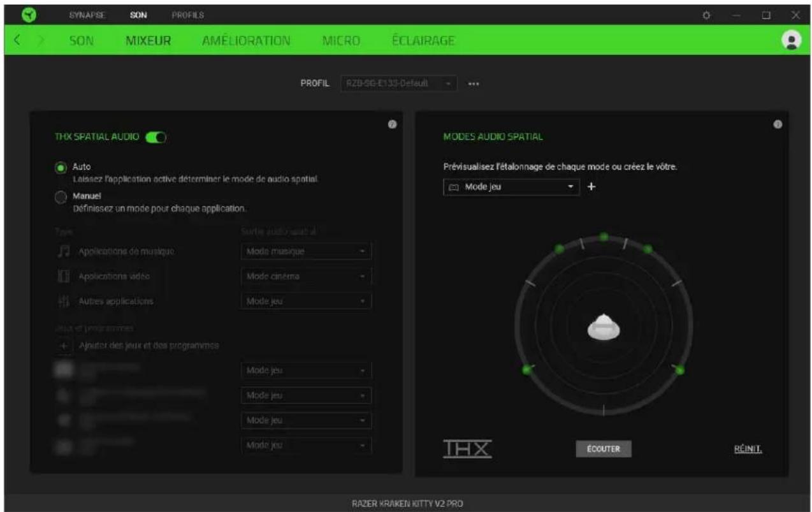This screenshot has width=812, height=512.
Task: Click the RAZER KRAKEN KITTY V2 PRO label
Action: [x=407, y=504]
